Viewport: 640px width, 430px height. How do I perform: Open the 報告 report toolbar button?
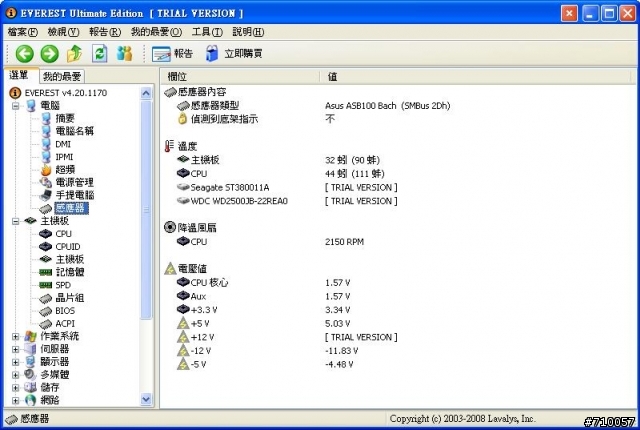(172, 53)
